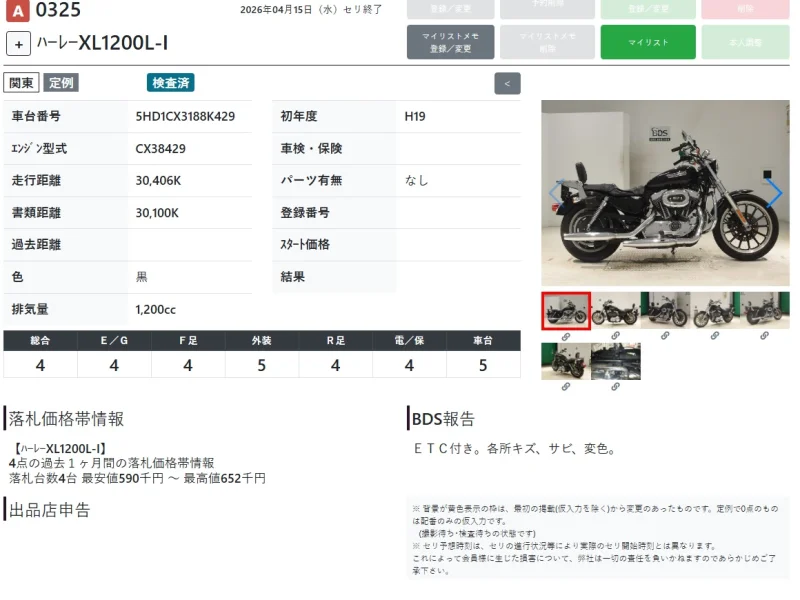
Task: Click first year value H19
Action: click(x=415, y=116)
